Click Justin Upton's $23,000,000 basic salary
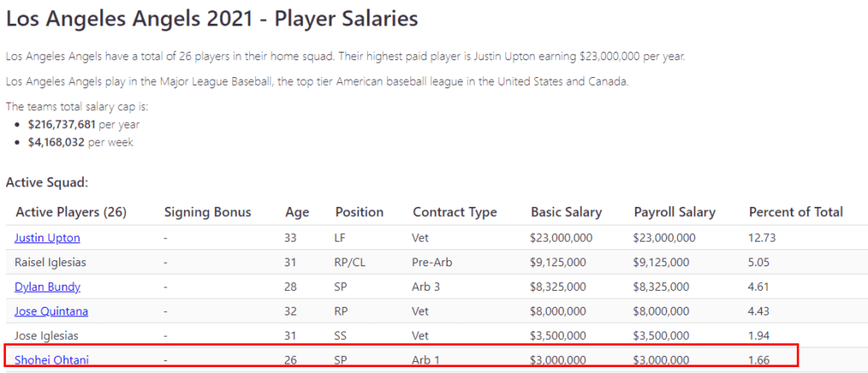Image resolution: width=868 pixels, height=373 pixels. 561,238
